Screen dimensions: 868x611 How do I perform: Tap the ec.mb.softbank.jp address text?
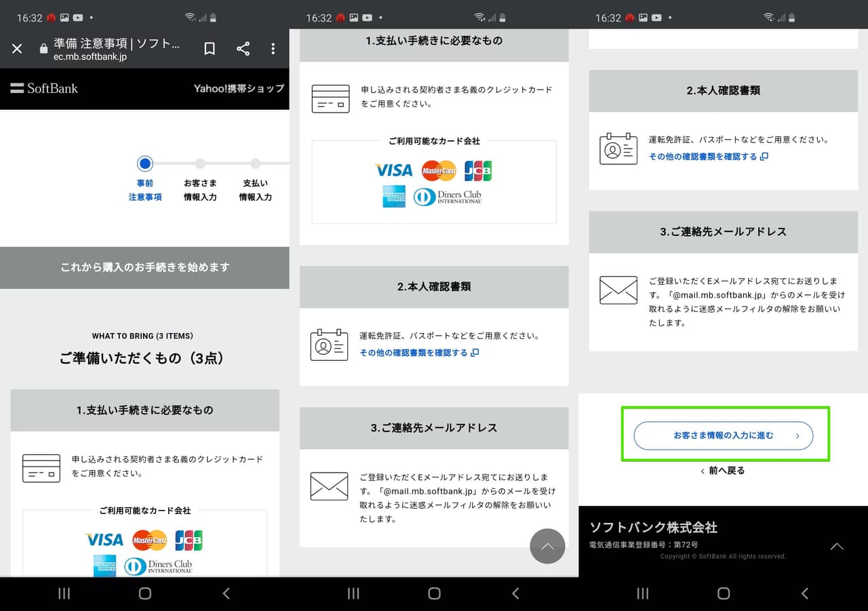tap(90, 57)
